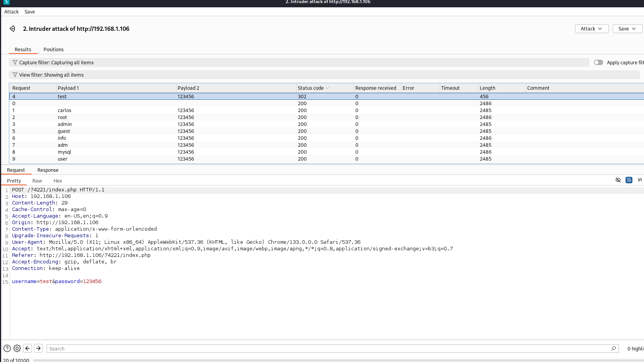
Task: Sort by Timeout column header
Action: click(459, 88)
